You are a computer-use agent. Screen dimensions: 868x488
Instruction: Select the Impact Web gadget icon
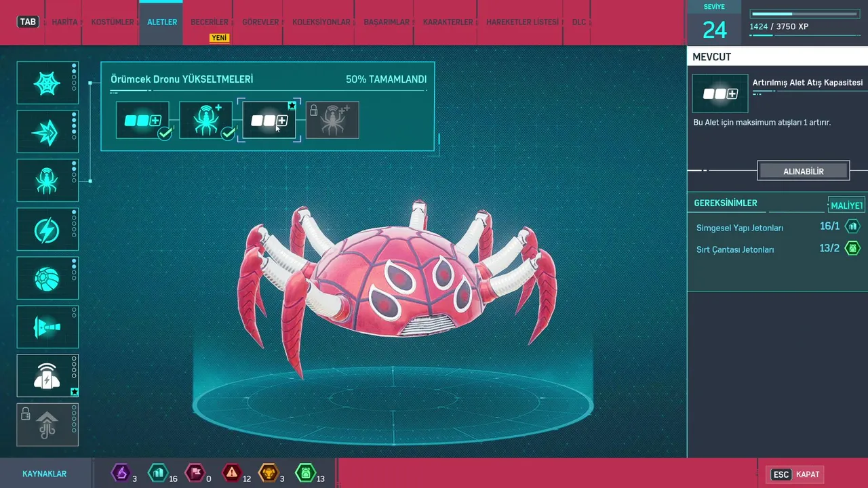pos(47,131)
